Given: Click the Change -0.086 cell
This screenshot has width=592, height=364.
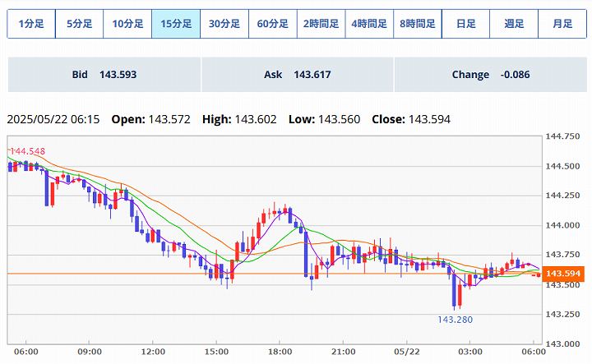Looking at the screenshot, I should pos(490,75).
